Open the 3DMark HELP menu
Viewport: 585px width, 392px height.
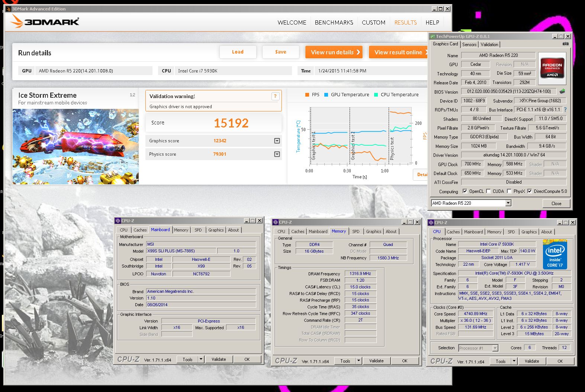tap(432, 23)
